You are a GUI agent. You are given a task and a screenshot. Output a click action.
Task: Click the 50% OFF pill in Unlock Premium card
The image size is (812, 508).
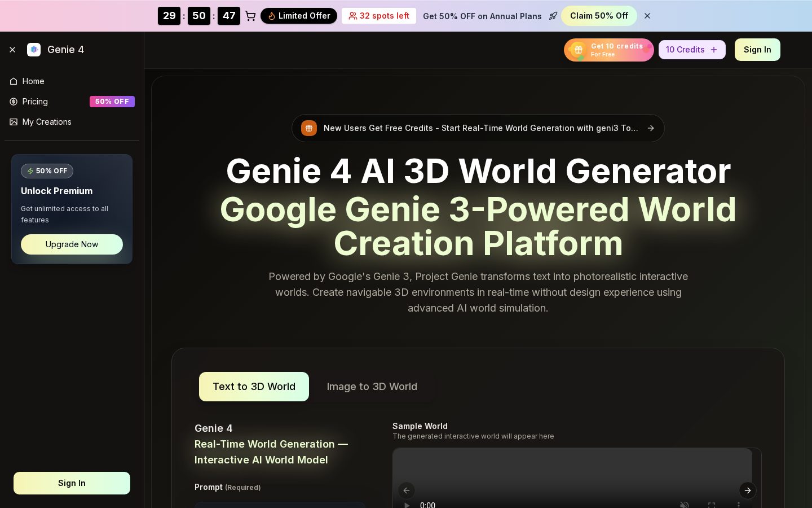point(47,171)
